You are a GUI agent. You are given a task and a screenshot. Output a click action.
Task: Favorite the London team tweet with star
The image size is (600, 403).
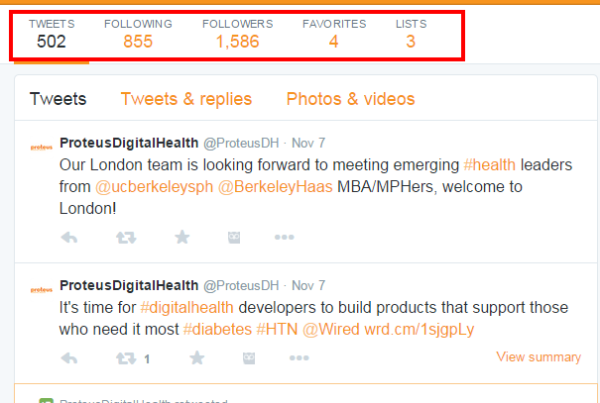(182, 237)
